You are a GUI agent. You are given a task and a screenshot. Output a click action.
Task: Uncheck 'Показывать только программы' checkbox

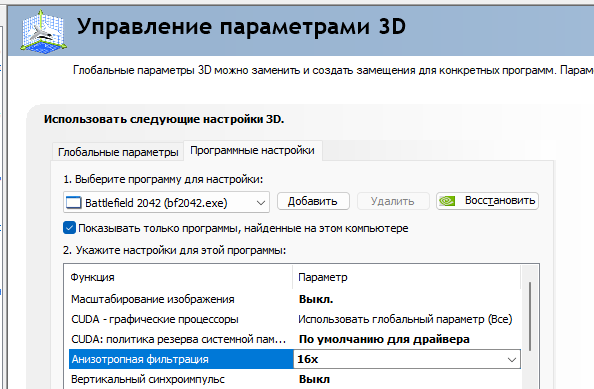tap(69, 228)
